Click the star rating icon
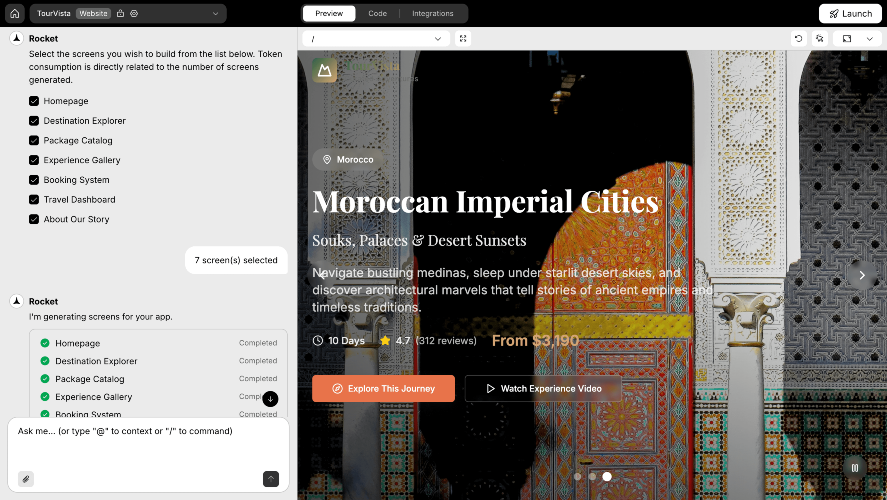The width and height of the screenshot is (887, 500). 385,340
